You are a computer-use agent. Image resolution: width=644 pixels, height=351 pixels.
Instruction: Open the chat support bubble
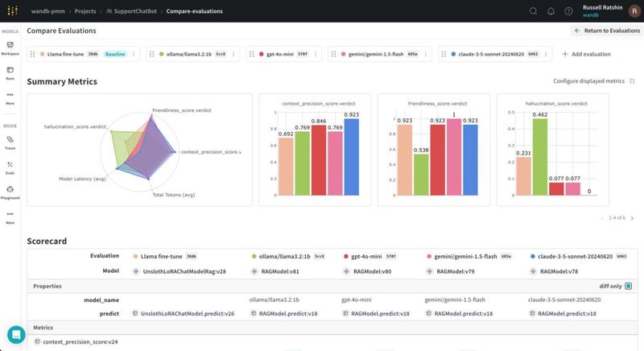[16, 335]
